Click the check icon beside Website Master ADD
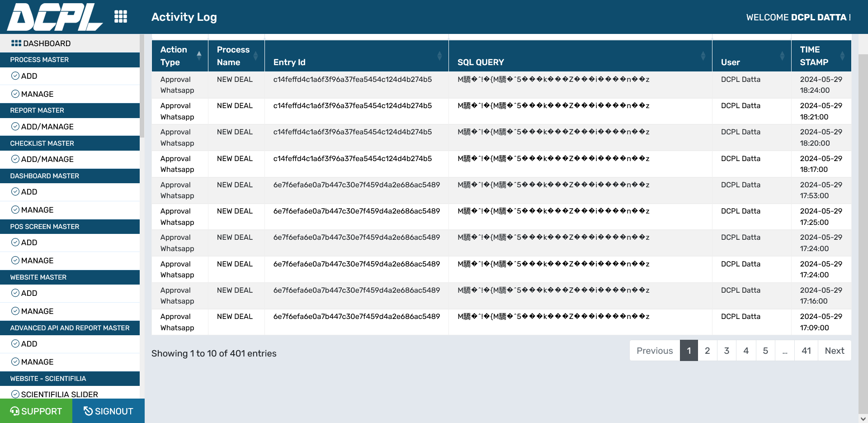Viewport: 868px width, 423px height. coord(15,293)
